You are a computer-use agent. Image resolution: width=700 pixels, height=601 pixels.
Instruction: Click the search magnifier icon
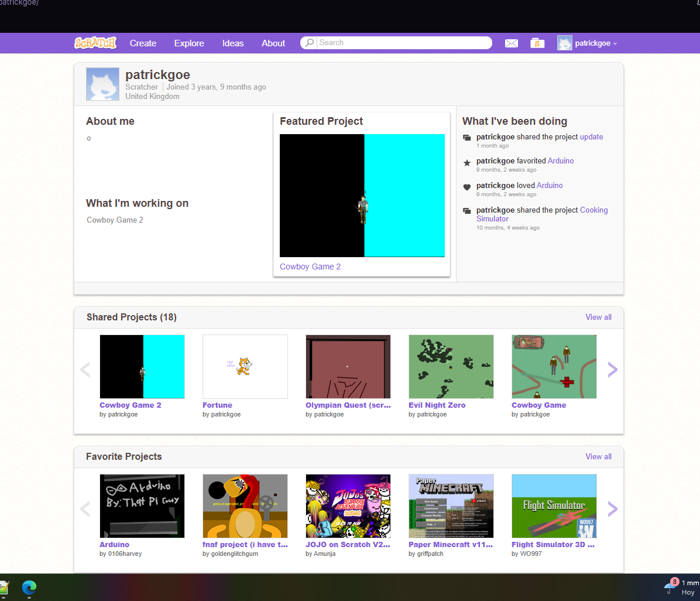tap(310, 43)
